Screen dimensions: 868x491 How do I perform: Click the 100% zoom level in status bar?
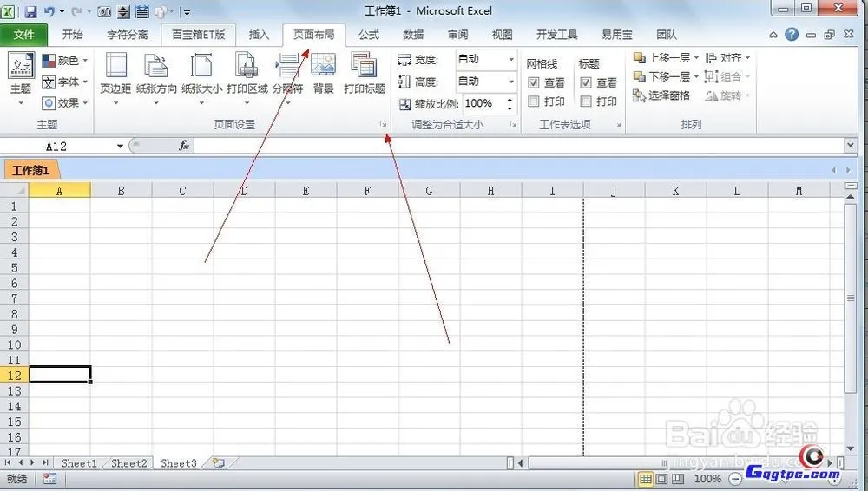(707, 479)
